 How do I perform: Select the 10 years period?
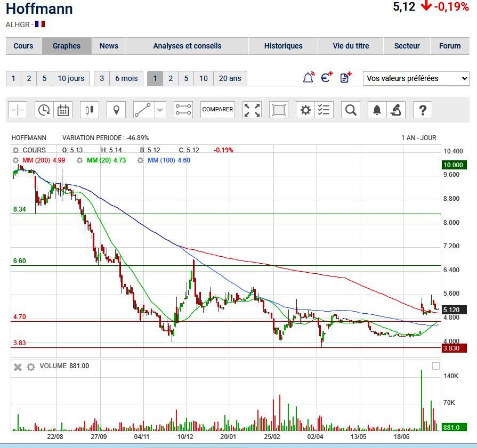click(204, 78)
